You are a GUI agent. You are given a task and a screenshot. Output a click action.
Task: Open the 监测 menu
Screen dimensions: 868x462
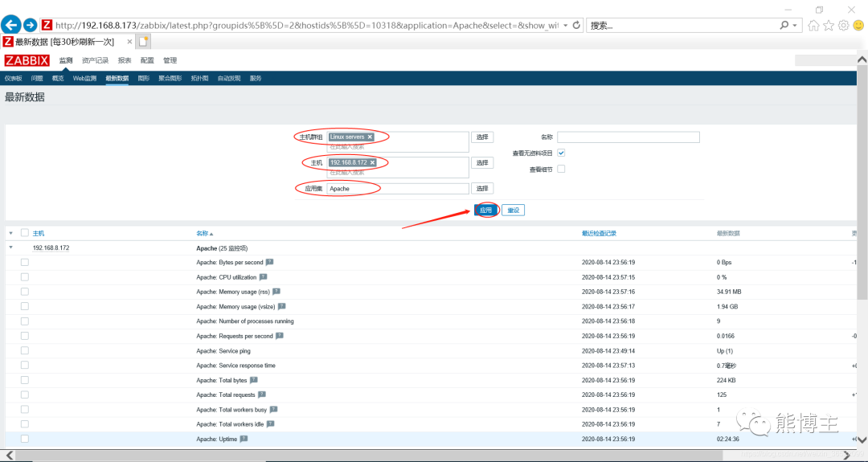click(x=66, y=60)
